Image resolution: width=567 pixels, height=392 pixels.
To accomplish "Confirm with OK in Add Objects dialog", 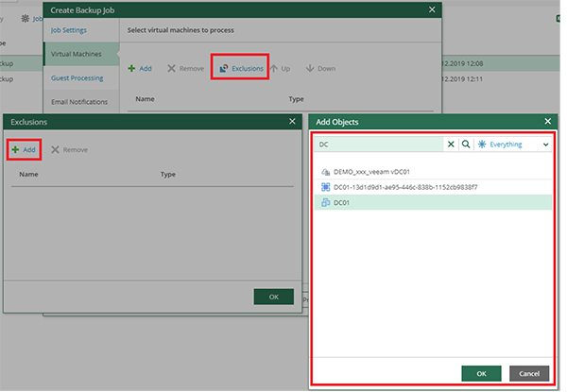I will [481, 373].
